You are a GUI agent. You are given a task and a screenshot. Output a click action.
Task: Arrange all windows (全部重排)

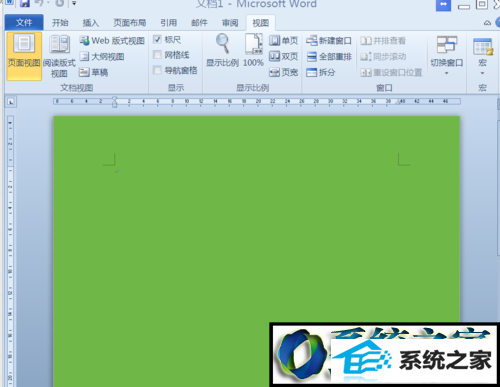[x=329, y=56]
